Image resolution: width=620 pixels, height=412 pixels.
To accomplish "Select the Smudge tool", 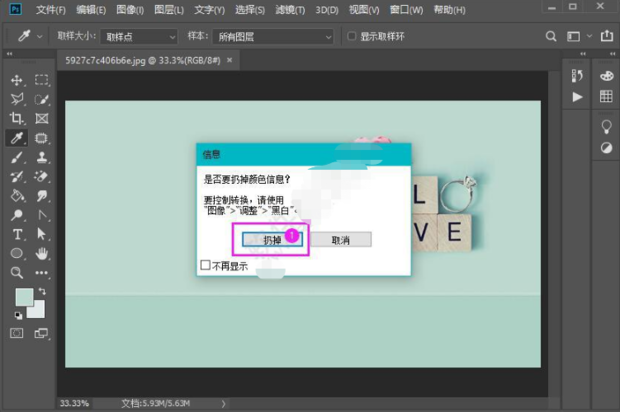I will (42, 195).
